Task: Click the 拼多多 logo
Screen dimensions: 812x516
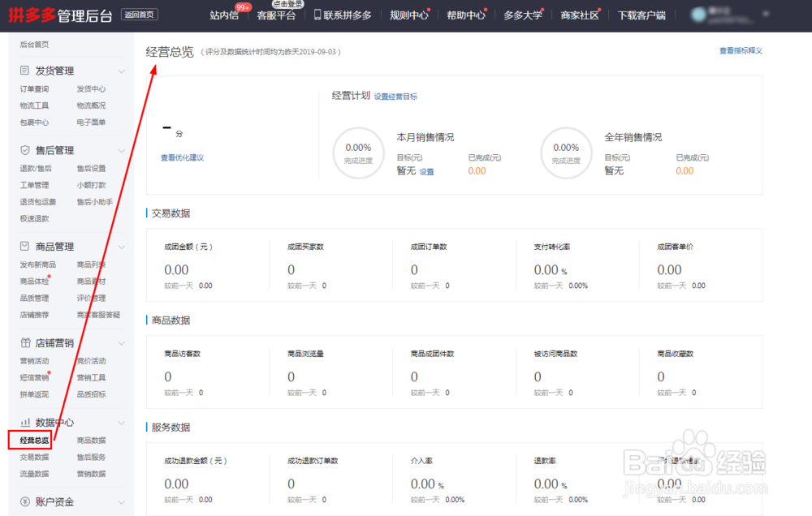Action: 32,15
